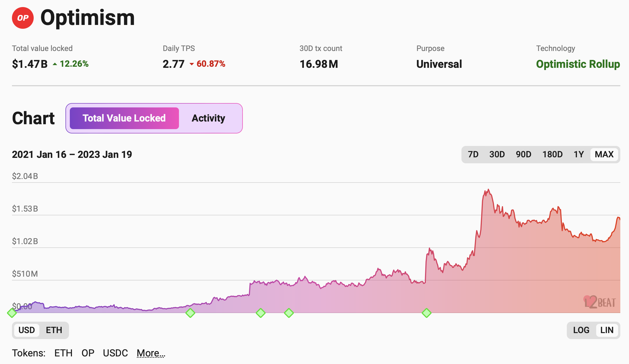The height and width of the screenshot is (364, 629).
Task: Click the second green milestone diamond marker
Action: tap(190, 313)
